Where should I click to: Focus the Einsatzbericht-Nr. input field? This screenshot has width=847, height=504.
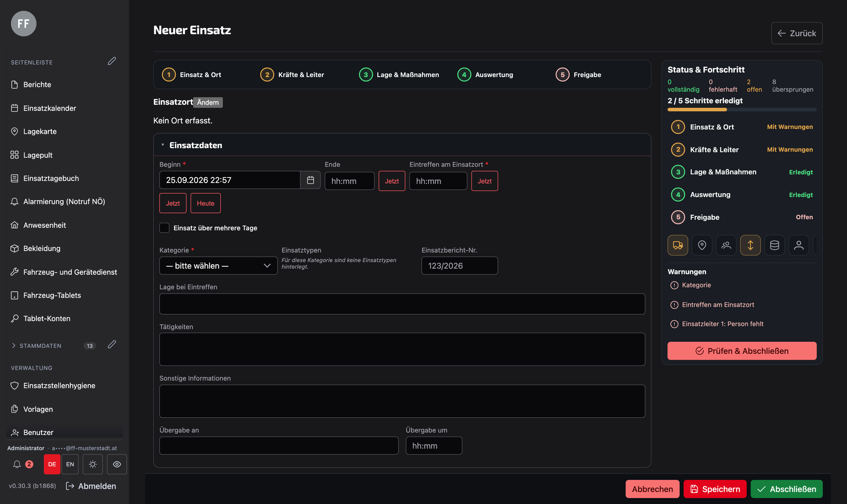pyautogui.click(x=459, y=266)
